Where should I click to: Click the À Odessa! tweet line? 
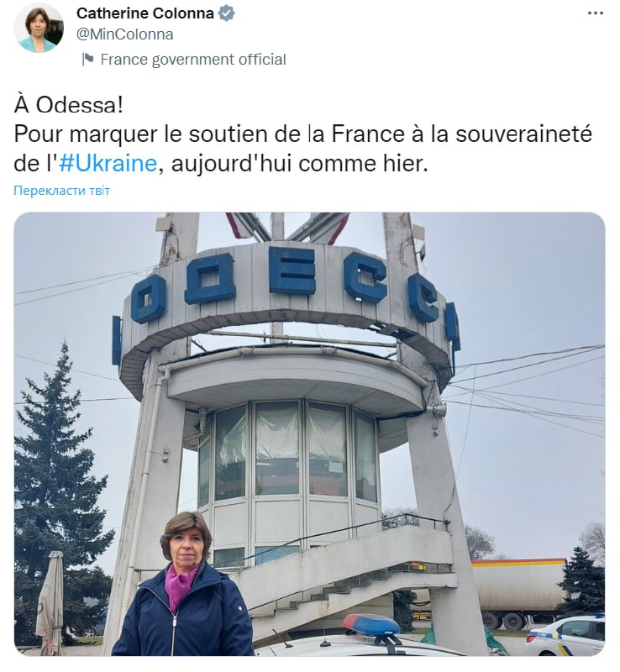(x=69, y=105)
